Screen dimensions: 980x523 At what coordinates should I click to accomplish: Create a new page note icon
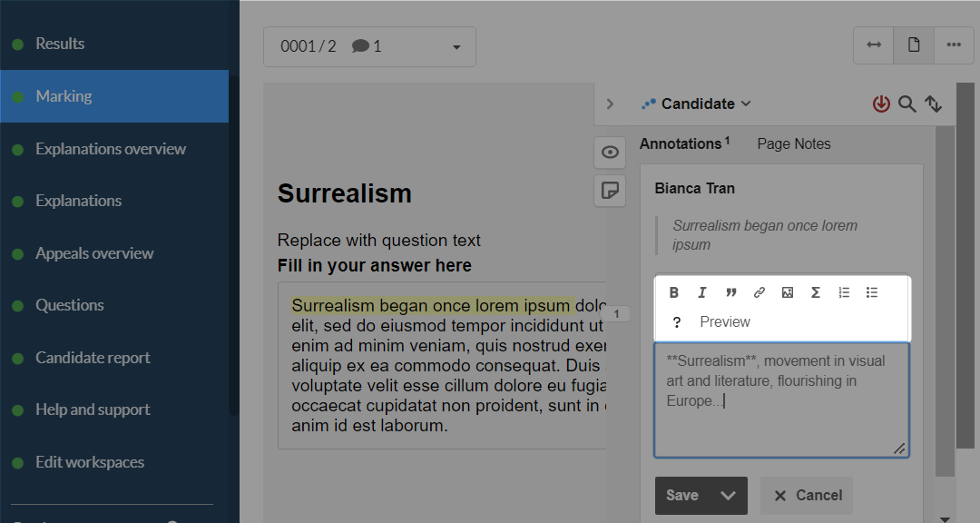610,190
